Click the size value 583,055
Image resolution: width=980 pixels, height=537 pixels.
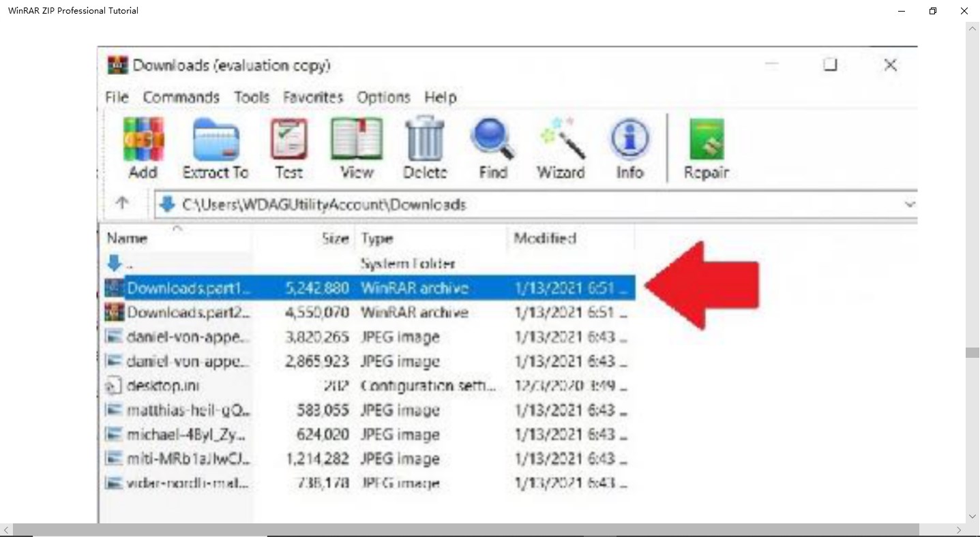(323, 410)
